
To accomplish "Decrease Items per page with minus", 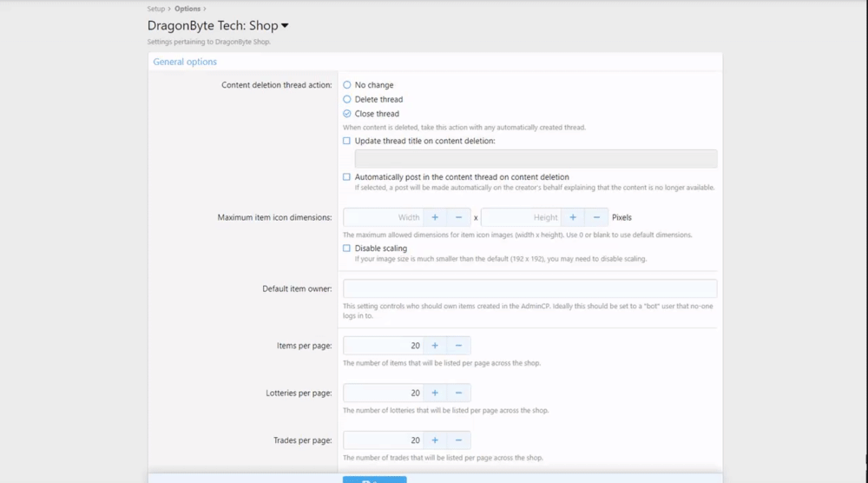I will (458, 346).
